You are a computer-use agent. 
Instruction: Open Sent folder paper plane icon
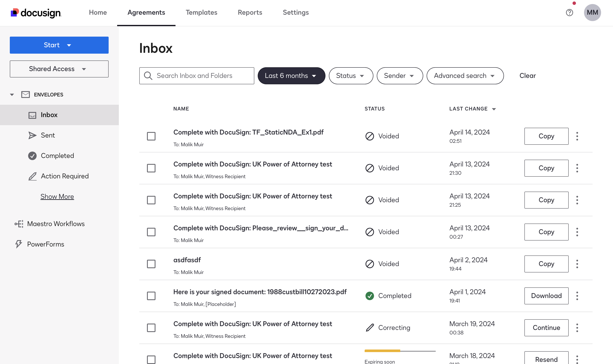(x=32, y=135)
